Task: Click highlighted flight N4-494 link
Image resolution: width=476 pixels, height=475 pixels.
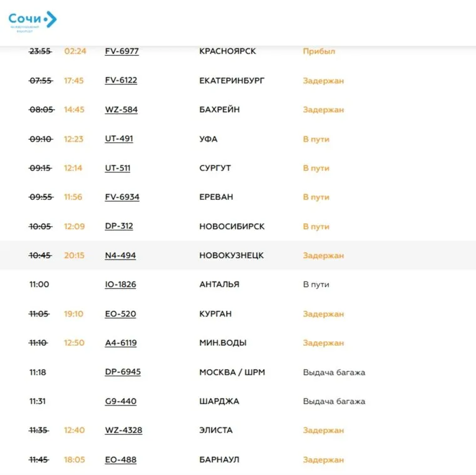Action: tap(120, 256)
